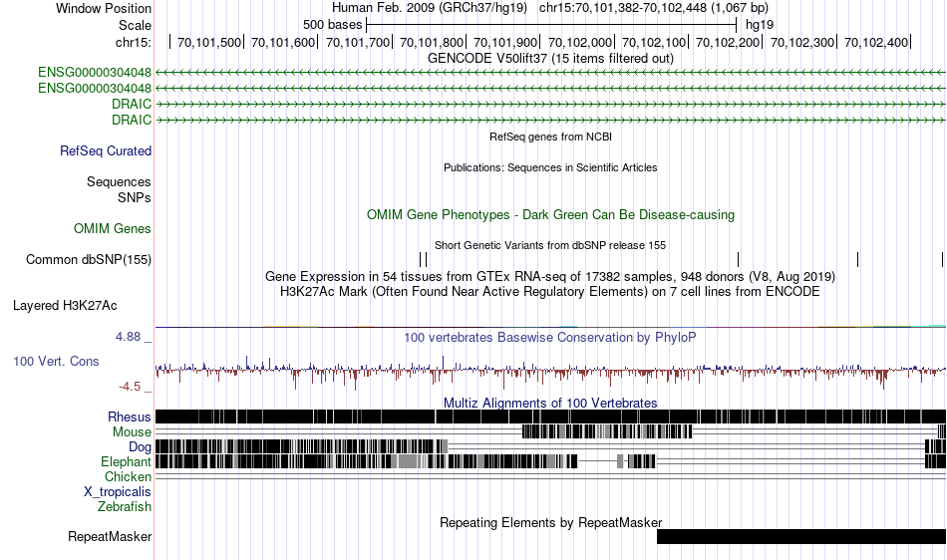Click the 4.88 conservation axis value
This screenshot has height=560, width=947.
(128, 337)
